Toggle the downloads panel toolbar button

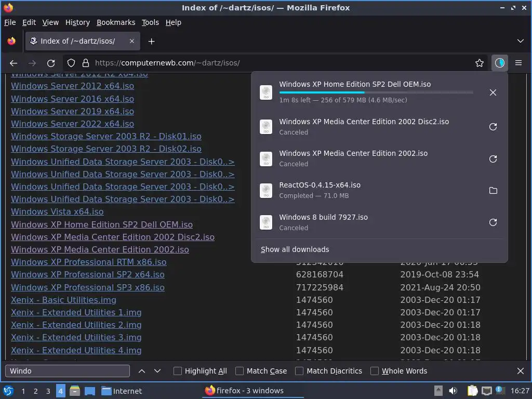click(499, 63)
